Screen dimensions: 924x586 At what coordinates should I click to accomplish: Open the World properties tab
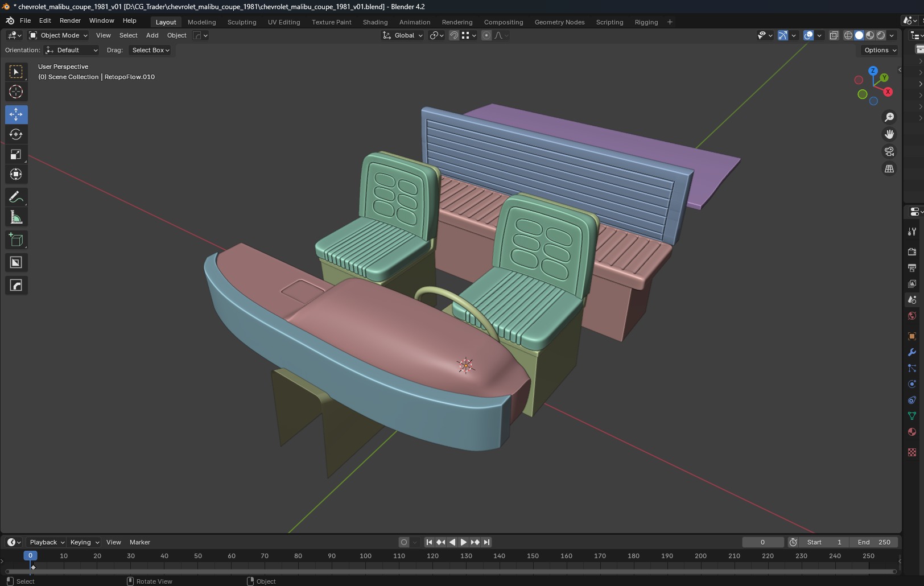click(912, 316)
